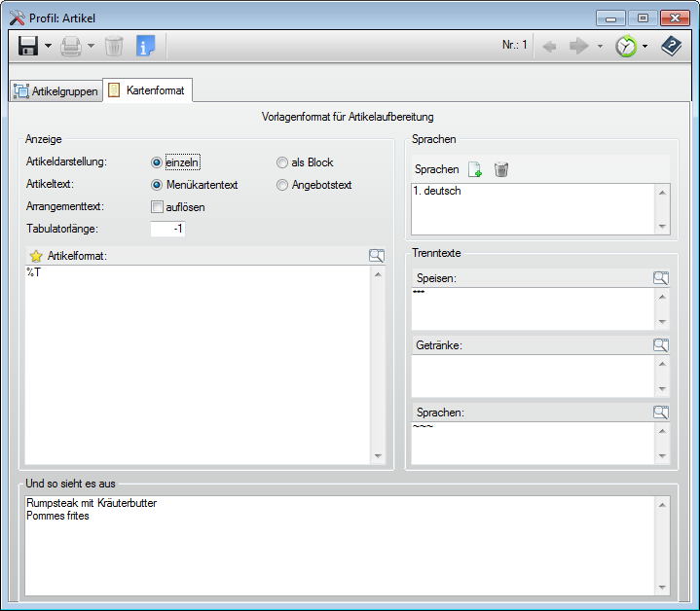
Task: Click the Save floppy disk icon
Action: tap(27, 46)
